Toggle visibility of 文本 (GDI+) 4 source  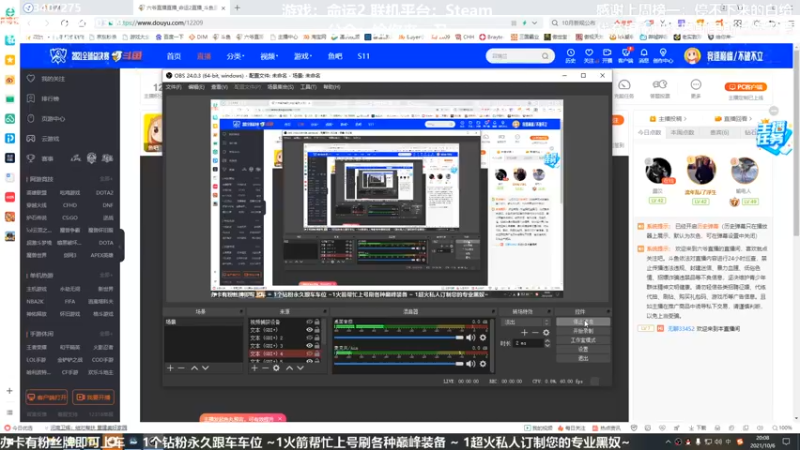tap(309, 353)
